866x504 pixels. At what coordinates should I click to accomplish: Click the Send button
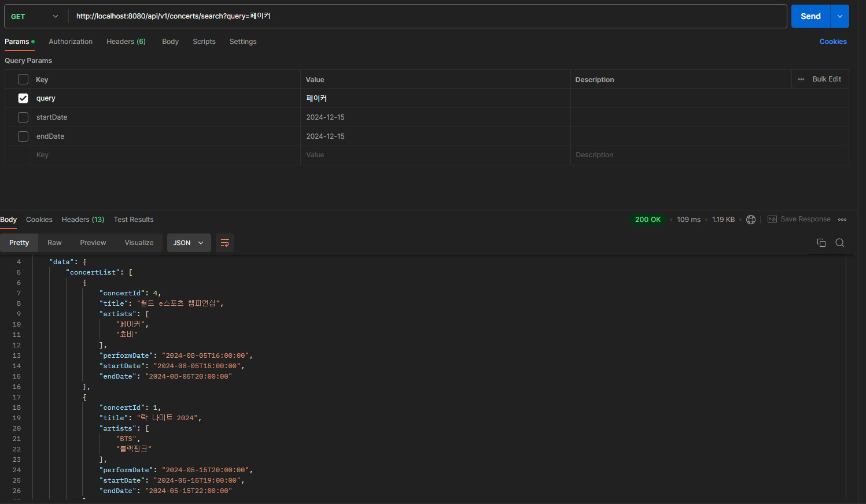[x=810, y=16]
